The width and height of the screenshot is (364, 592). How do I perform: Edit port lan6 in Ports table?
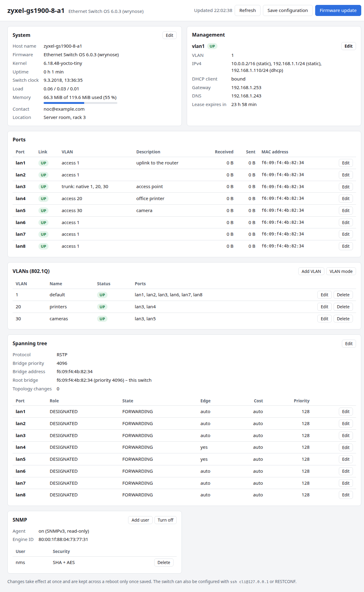tap(346, 223)
